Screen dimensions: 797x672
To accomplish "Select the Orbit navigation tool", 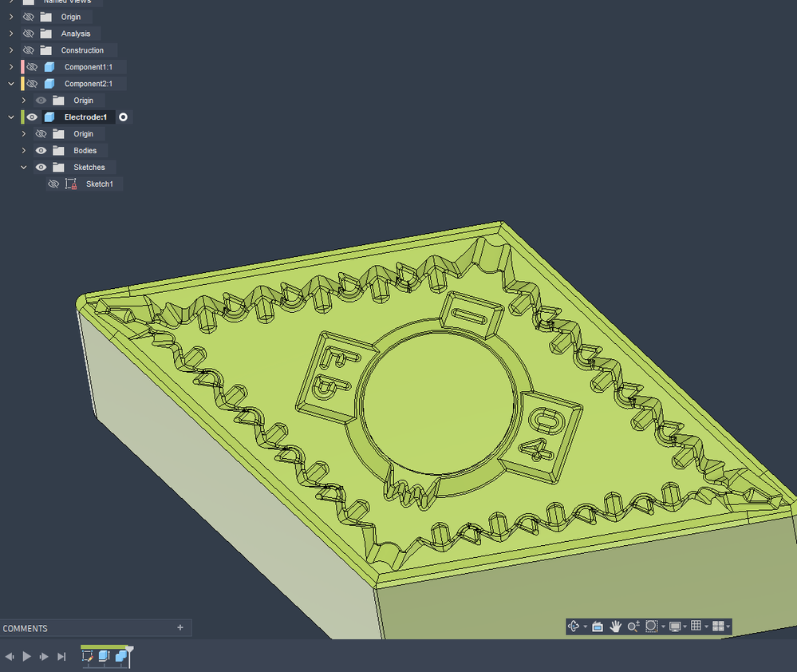I will [574, 627].
